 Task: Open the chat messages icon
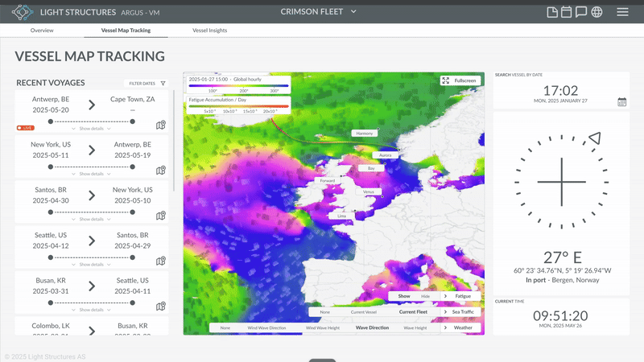coord(580,12)
